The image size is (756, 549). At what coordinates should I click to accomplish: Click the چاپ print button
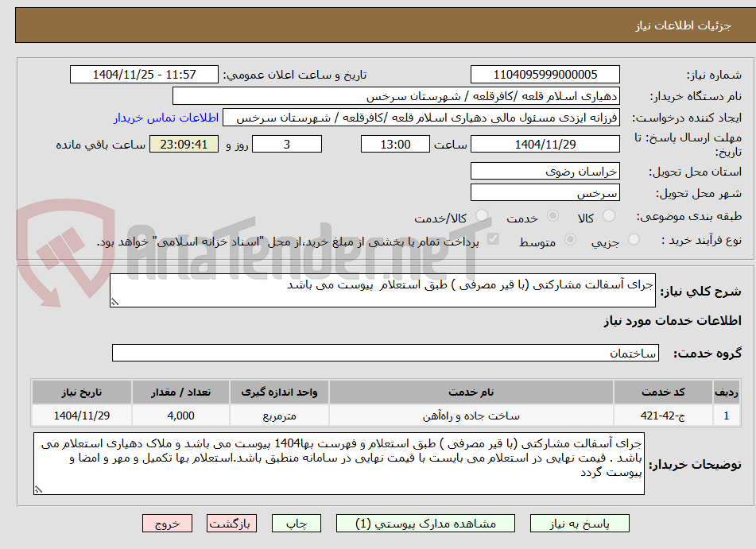297,524
